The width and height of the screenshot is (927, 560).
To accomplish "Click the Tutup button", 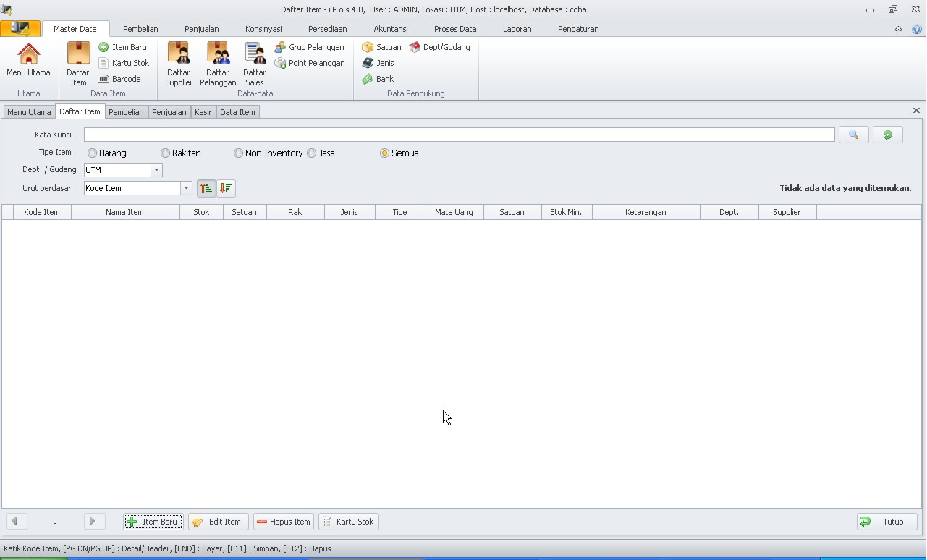I will pos(886,521).
